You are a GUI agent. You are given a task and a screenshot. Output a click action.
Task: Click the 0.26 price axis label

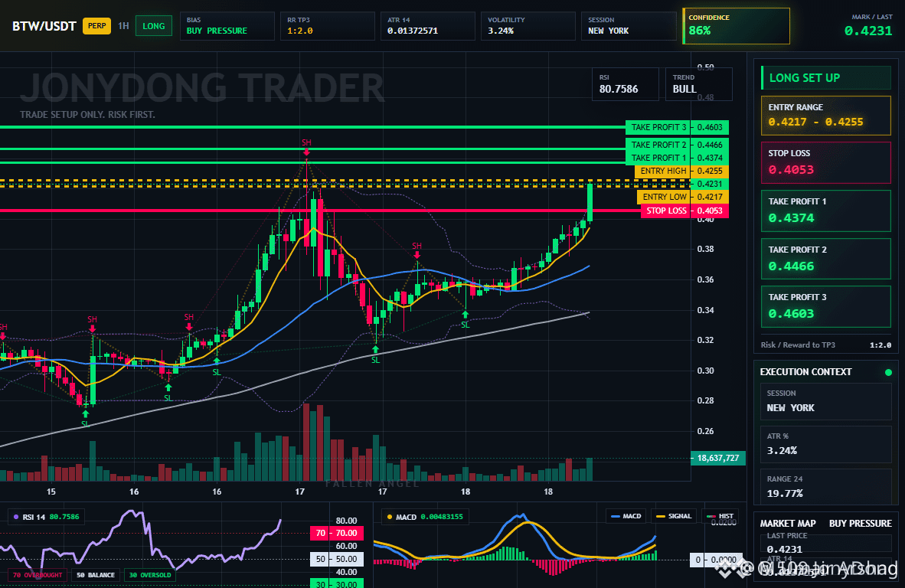pyautogui.click(x=705, y=431)
